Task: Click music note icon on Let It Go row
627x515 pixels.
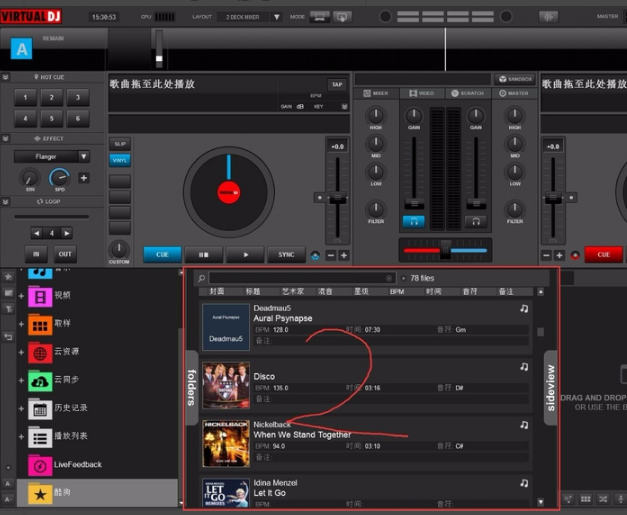Action: (524, 483)
